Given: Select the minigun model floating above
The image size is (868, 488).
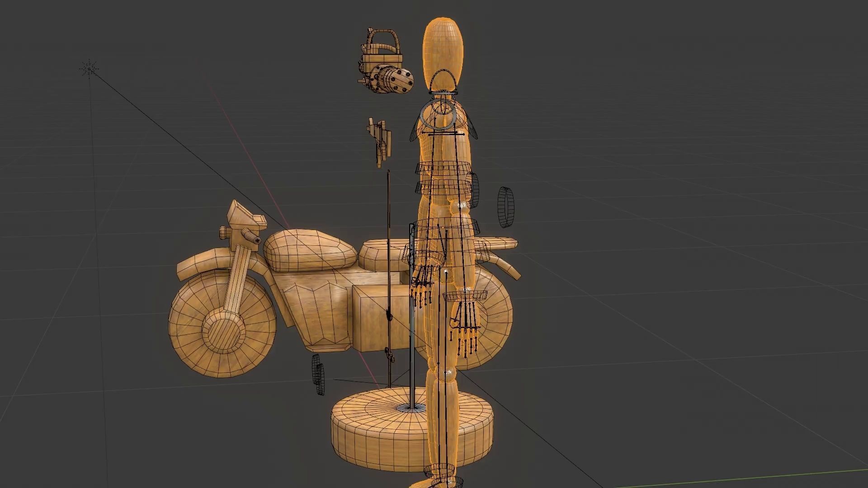Looking at the screenshot, I should tap(387, 62).
